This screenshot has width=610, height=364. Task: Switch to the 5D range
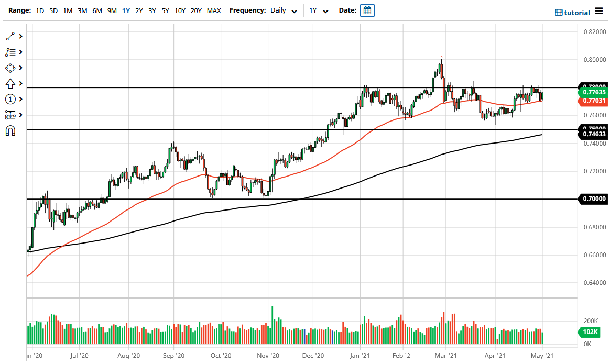point(53,10)
